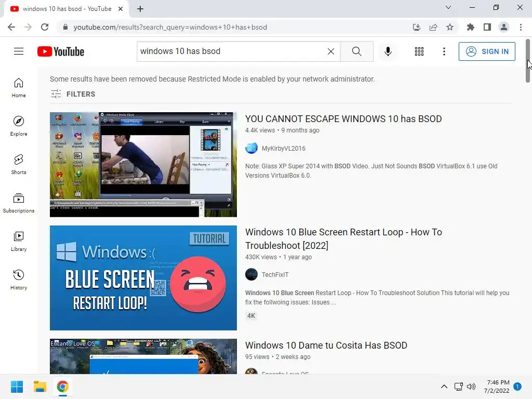The image size is (532, 399).
Task: Open 'Windows 10 Blue Screen Restart Loop' title link
Action: tap(343, 238)
